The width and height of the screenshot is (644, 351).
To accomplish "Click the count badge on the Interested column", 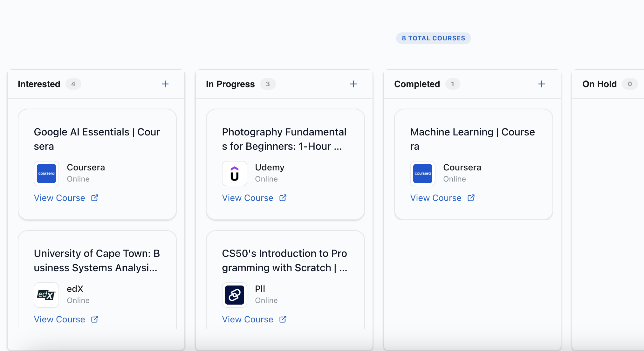I will 73,84.
